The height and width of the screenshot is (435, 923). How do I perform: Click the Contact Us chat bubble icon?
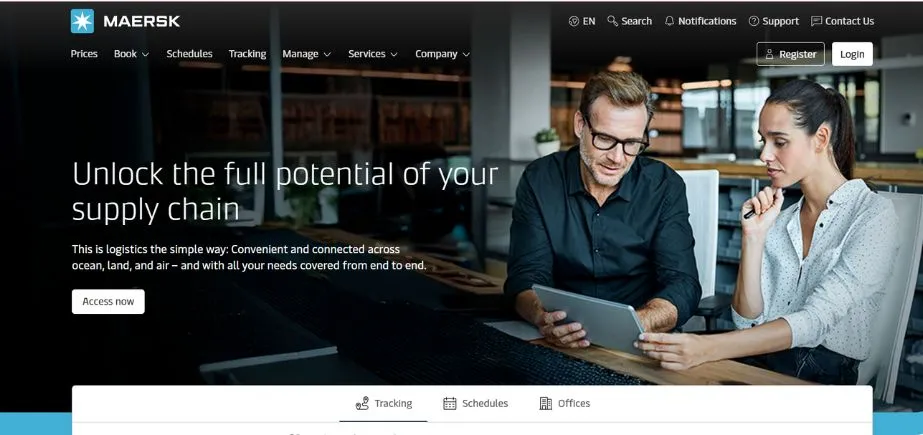(x=816, y=21)
